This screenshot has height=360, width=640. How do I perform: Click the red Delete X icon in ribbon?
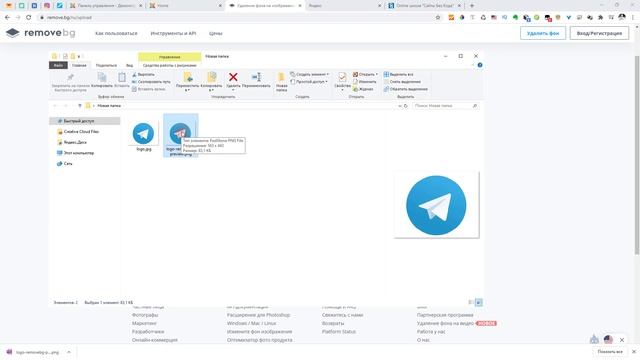coord(233,77)
